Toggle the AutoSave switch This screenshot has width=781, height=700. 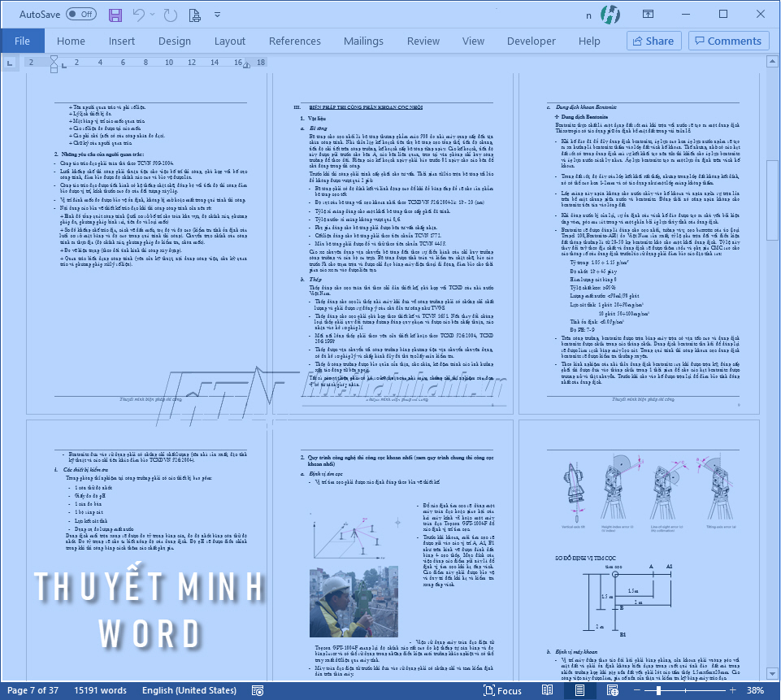pyautogui.click(x=80, y=15)
